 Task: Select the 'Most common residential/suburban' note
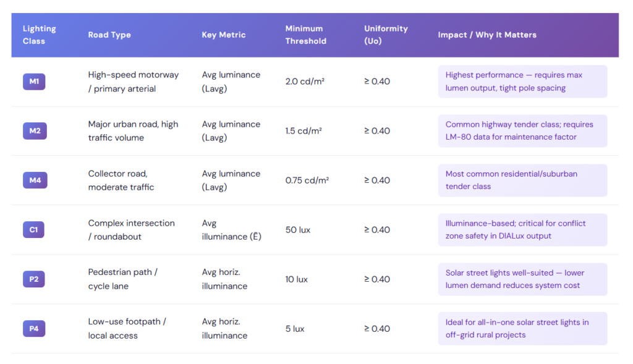click(x=523, y=180)
